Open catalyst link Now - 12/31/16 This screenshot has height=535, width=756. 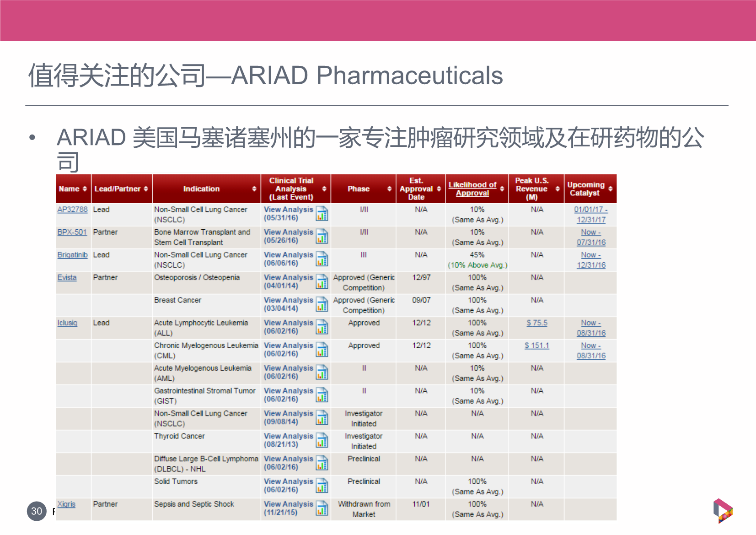[591, 260]
